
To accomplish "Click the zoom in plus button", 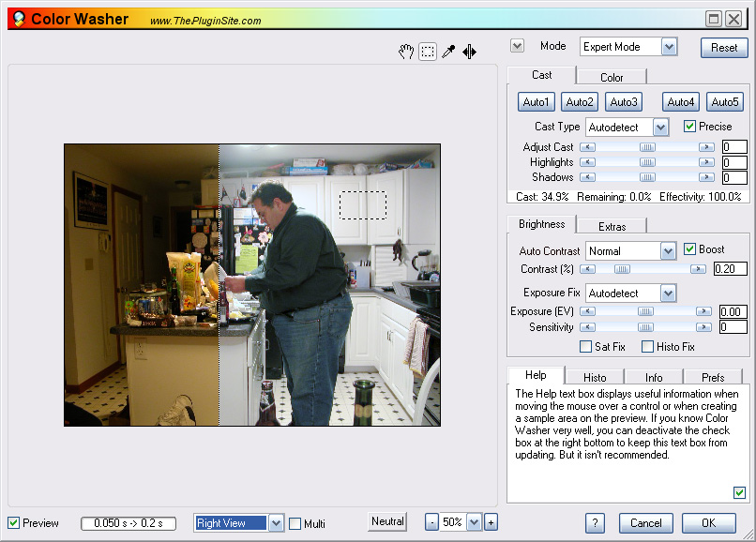I will coord(491,522).
